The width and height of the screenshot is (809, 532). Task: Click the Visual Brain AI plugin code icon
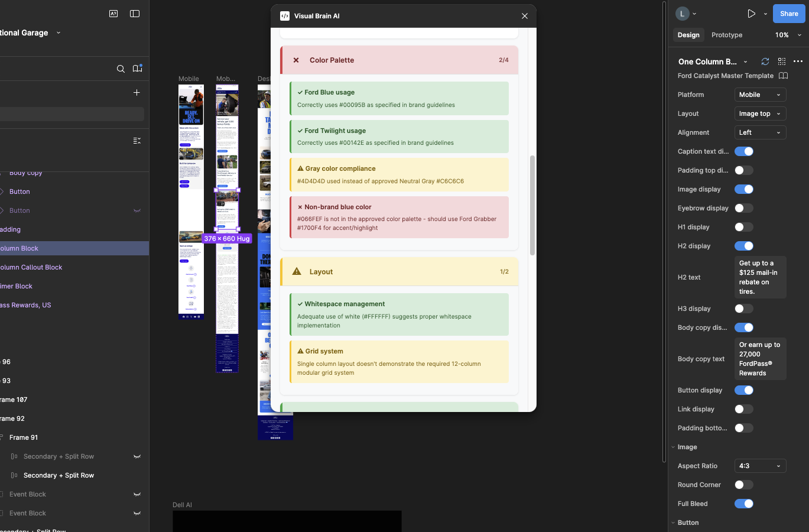click(x=285, y=16)
